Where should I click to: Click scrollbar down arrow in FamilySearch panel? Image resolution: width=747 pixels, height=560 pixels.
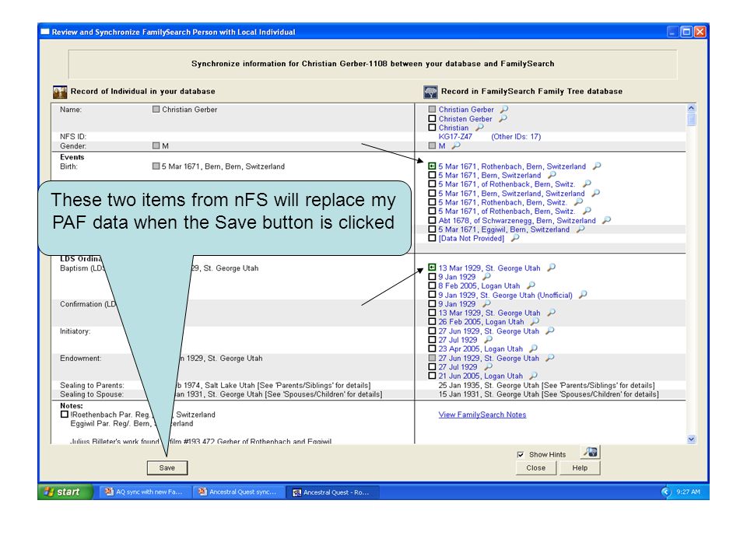coord(692,439)
